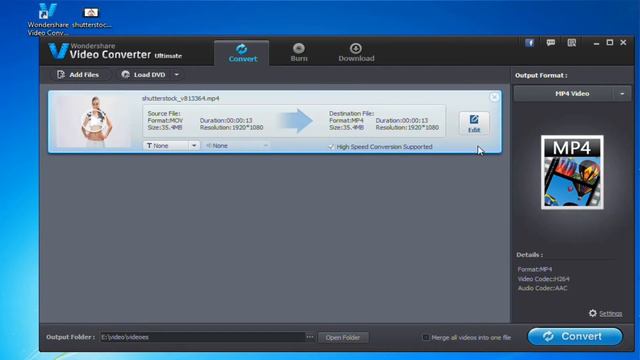Click the Load DVD button
The height and width of the screenshot is (360, 640).
tap(144, 75)
